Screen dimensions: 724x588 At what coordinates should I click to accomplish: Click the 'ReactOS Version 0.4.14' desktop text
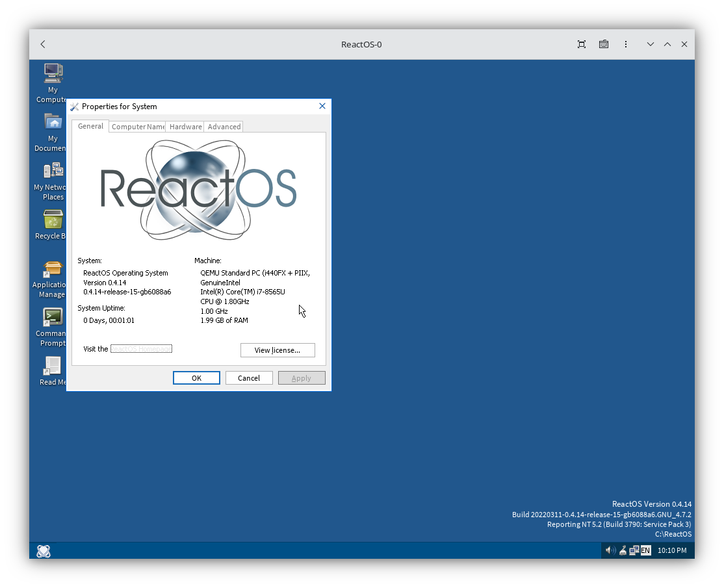[x=651, y=504]
